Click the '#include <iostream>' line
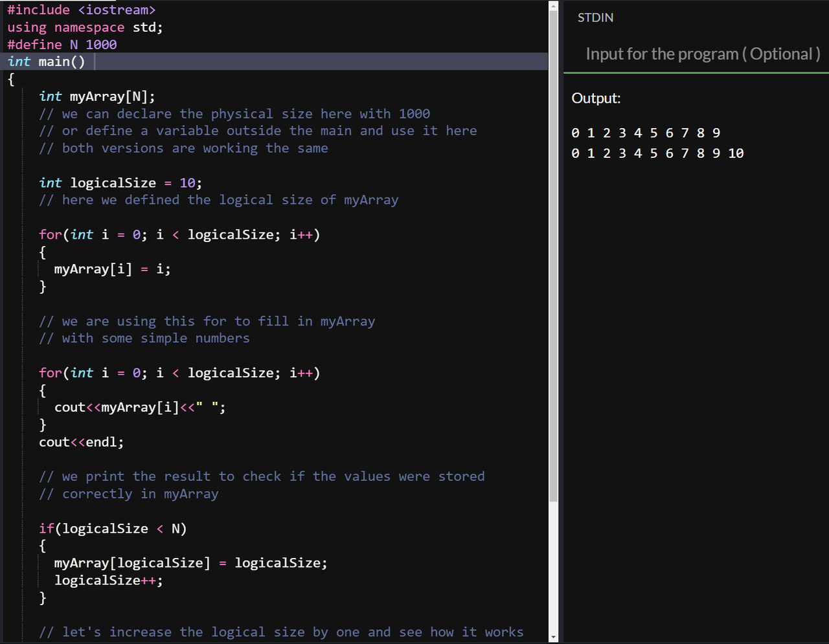This screenshot has width=829, height=644. click(x=82, y=10)
